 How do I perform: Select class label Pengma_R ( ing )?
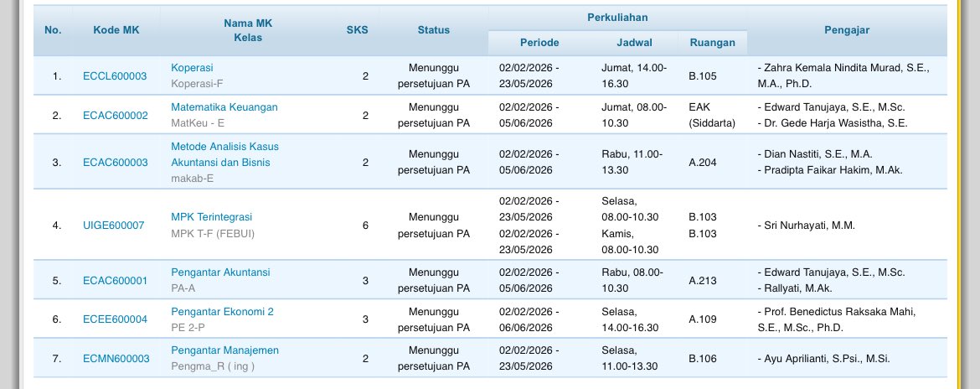213,367
